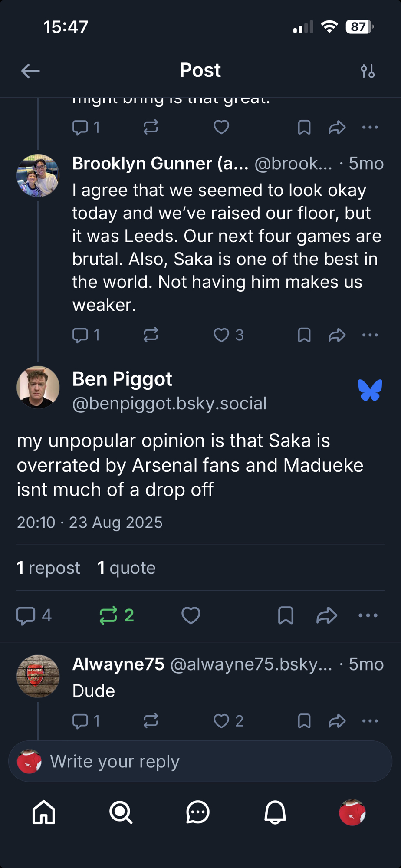Open the Notifications bell tab
Viewport: 401px width, 868px height.
click(275, 812)
